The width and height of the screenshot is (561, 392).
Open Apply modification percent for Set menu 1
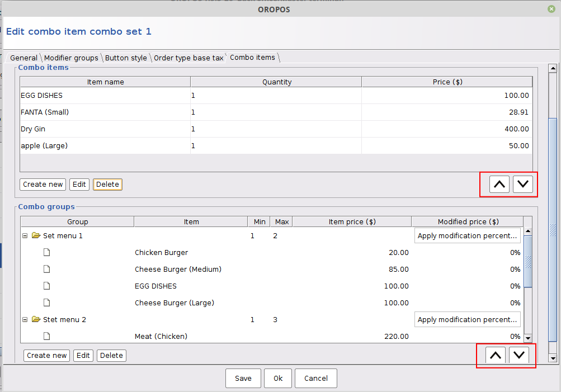(467, 235)
